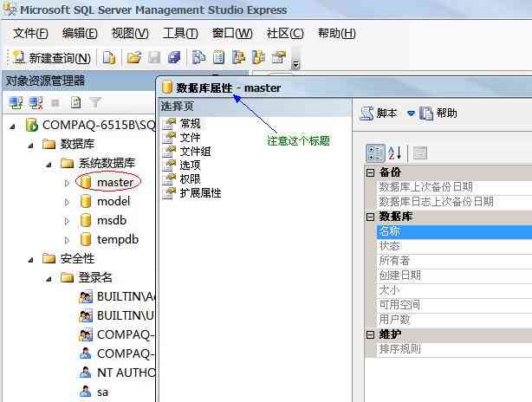This screenshot has width=532, height=402.
Task: Sort property grid alphabetically with A-Z icon
Action: [395, 153]
